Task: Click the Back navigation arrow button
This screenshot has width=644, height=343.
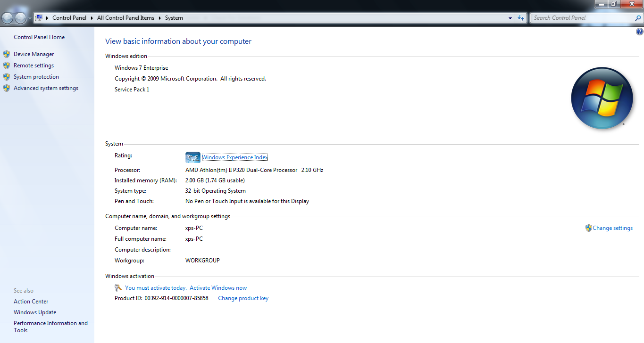Action: pyautogui.click(x=8, y=18)
